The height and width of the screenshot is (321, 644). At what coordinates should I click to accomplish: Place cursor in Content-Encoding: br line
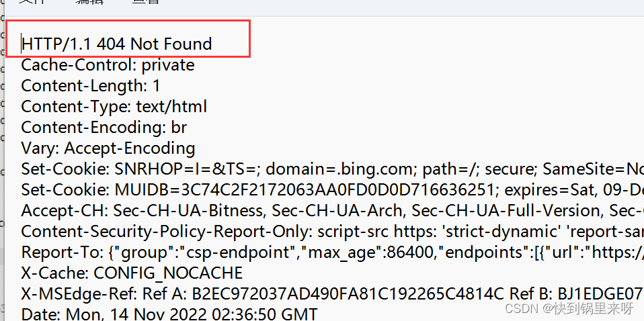pyautogui.click(x=104, y=128)
